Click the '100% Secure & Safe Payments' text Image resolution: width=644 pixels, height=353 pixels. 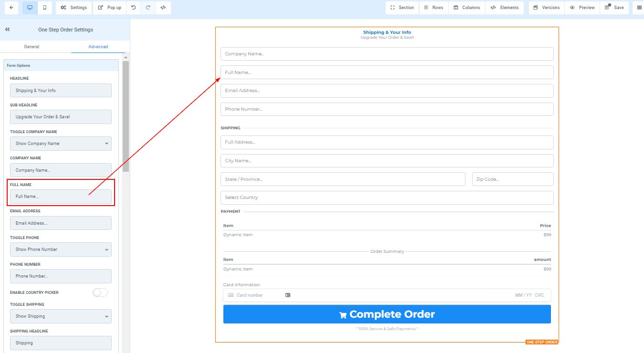(387, 329)
